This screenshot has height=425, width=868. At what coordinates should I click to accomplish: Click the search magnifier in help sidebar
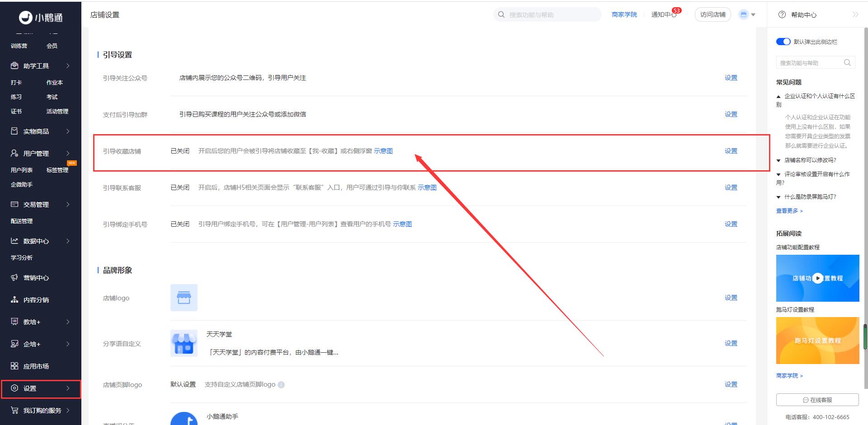pos(847,63)
